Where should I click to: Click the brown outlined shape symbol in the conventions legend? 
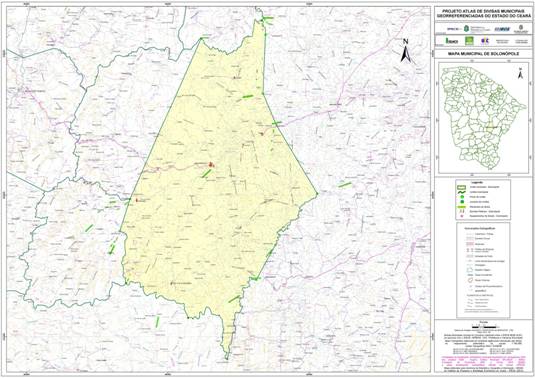(x=470, y=280)
